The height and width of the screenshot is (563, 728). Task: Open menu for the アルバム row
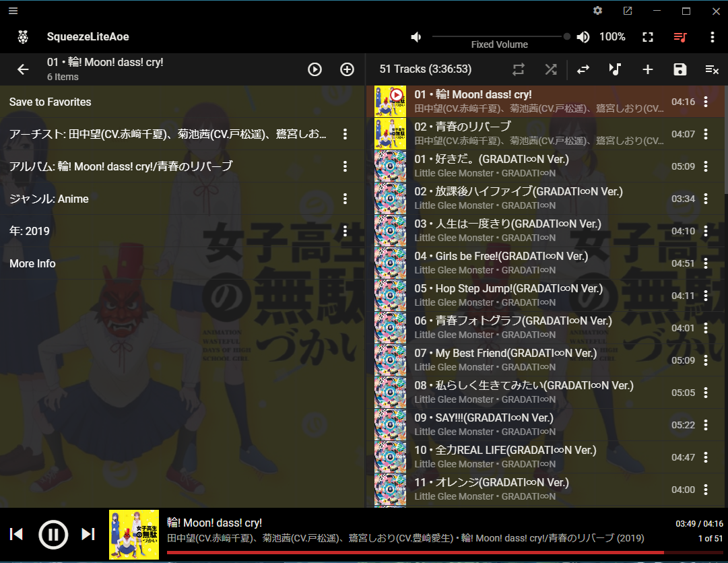pyautogui.click(x=345, y=166)
